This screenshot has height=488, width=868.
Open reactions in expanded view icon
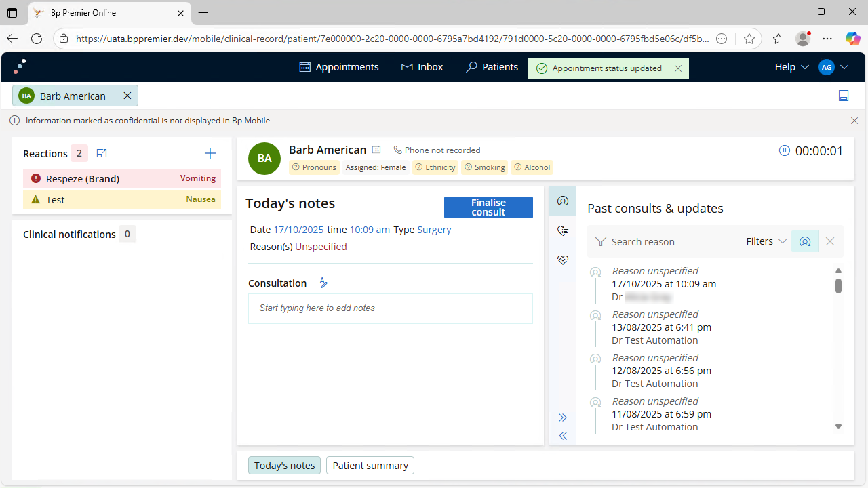click(x=102, y=154)
